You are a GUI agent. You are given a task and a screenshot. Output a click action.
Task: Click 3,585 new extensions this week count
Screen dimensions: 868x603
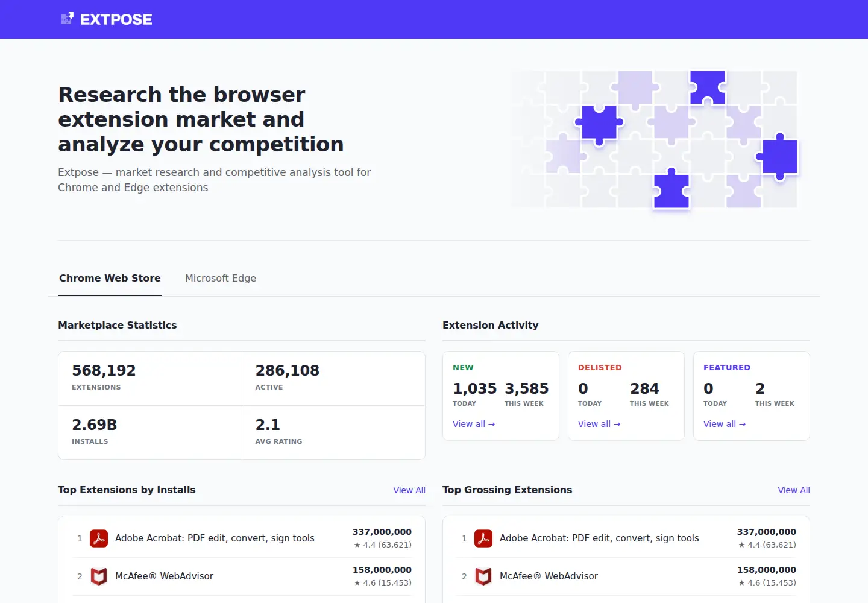pos(526,388)
